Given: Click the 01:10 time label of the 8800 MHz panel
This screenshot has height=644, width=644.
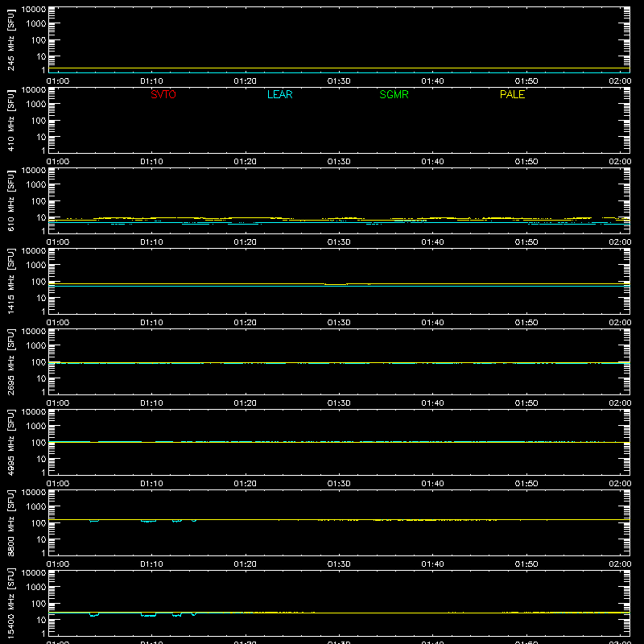Looking at the screenshot, I should (x=151, y=564).
